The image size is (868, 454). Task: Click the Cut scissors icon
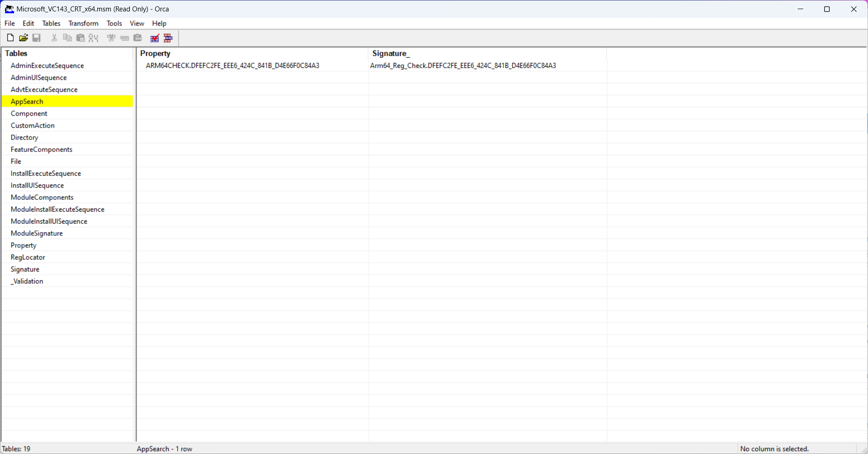54,38
